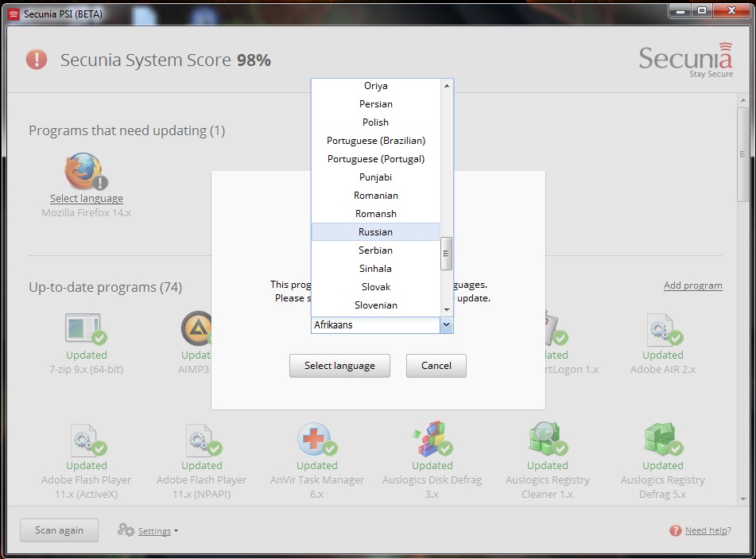Click the language list scroll down arrow
Image resolution: width=756 pixels, height=559 pixels.
(447, 309)
